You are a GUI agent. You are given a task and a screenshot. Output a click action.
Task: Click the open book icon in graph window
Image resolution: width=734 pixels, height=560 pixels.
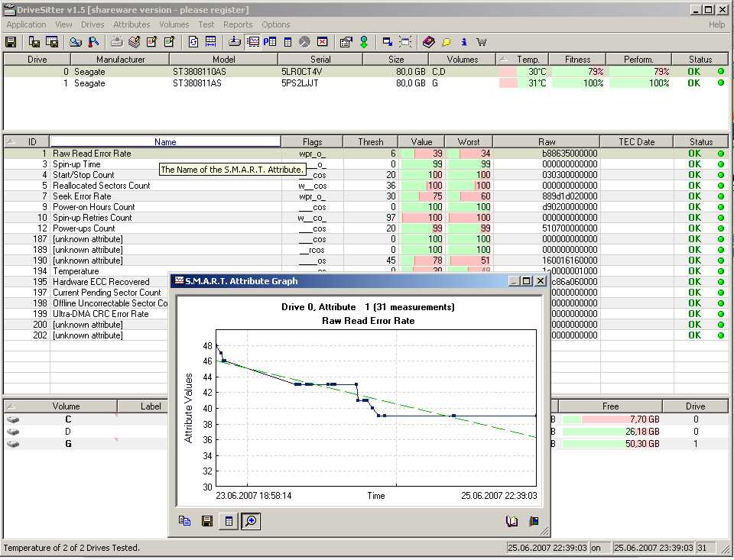click(x=512, y=521)
